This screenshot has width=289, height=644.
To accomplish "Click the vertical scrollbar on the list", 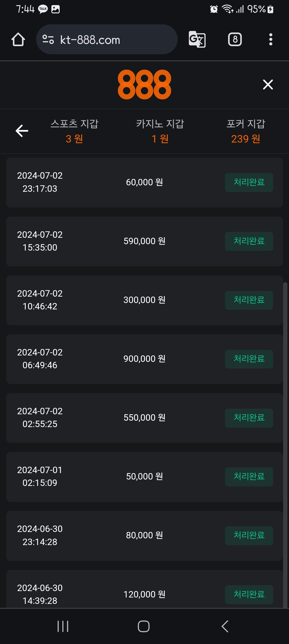I will click(285, 428).
